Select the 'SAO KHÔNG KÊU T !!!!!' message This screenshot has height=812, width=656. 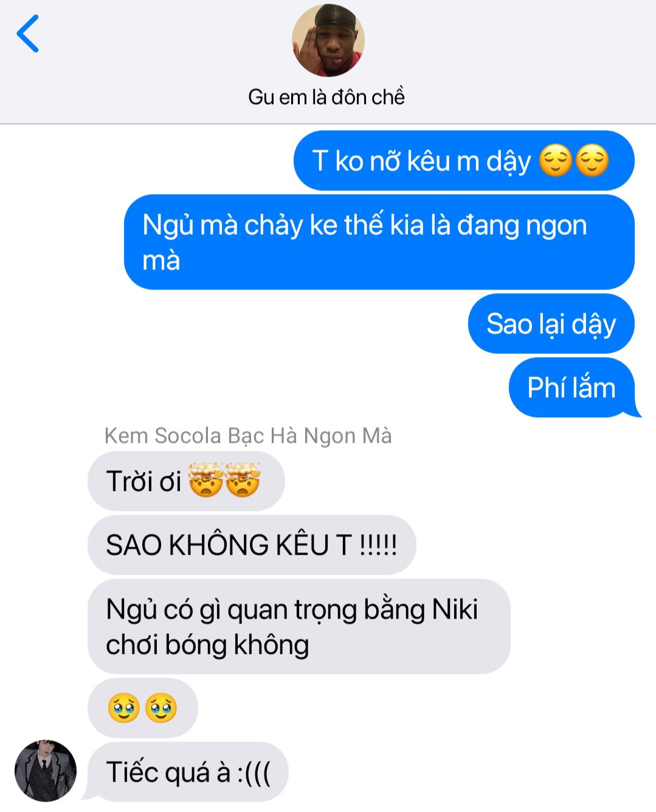point(252,545)
